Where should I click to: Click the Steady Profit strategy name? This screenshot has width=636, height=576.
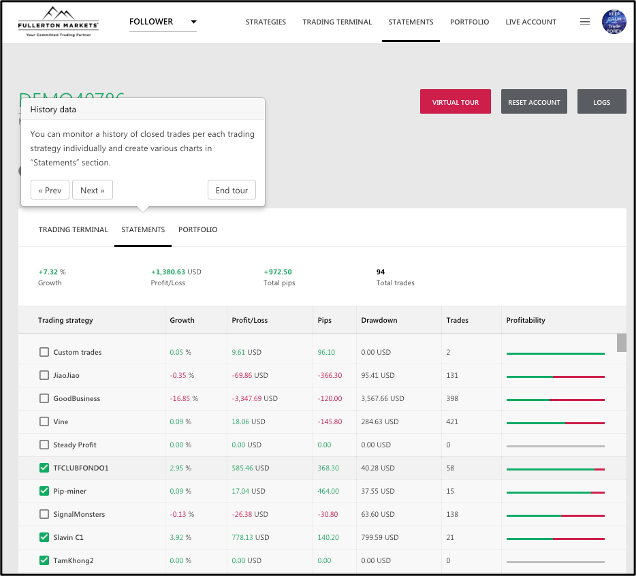coord(75,445)
